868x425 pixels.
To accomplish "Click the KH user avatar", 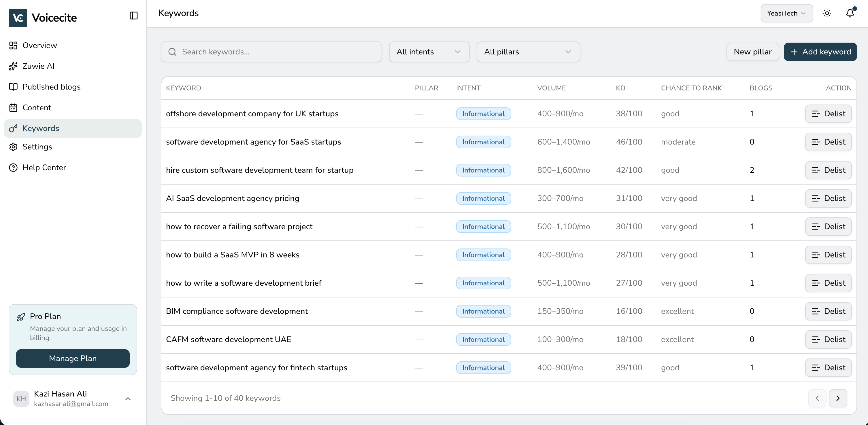I will tap(21, 399).
